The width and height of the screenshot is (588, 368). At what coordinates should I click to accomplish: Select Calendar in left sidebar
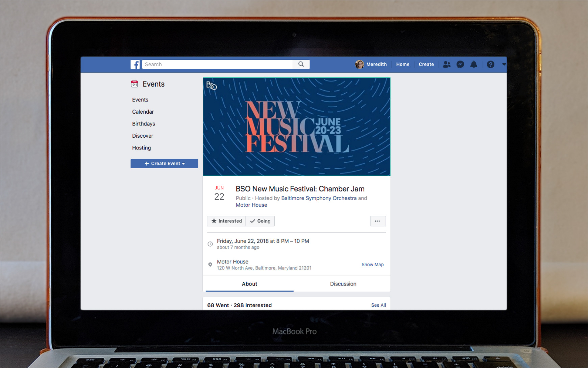(x=143, y=112)
